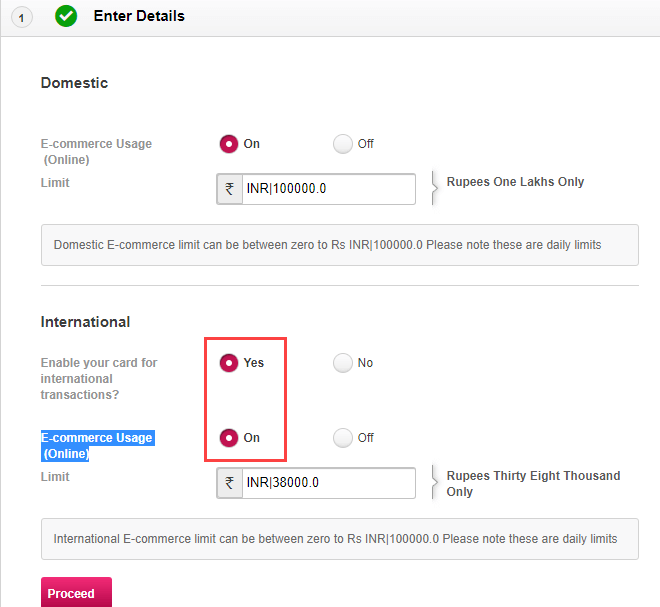The width and height of the screenshot is (660, 607).
Task: Click the Domestic E-commerce limit note
Action: 340,245
